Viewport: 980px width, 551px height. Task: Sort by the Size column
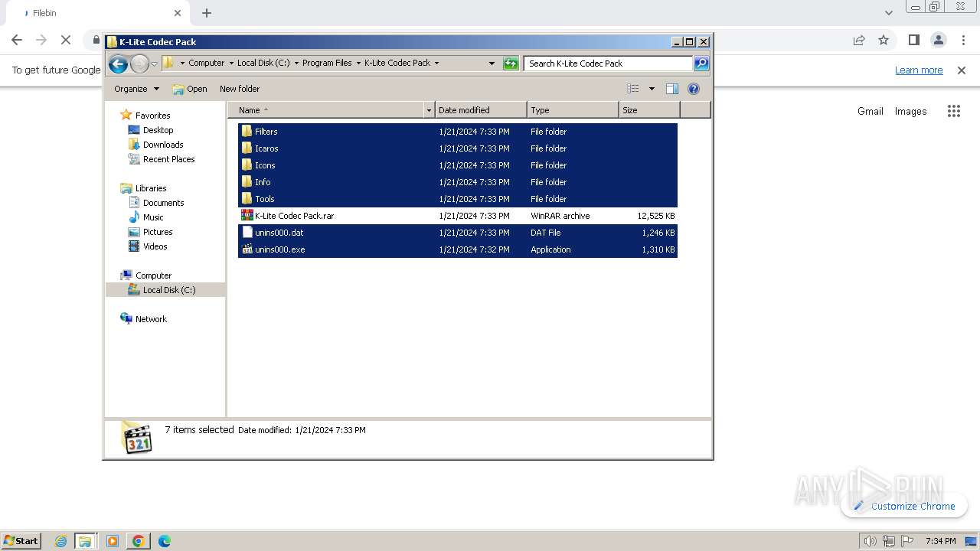pyautogui.click(x=649, y=110)
